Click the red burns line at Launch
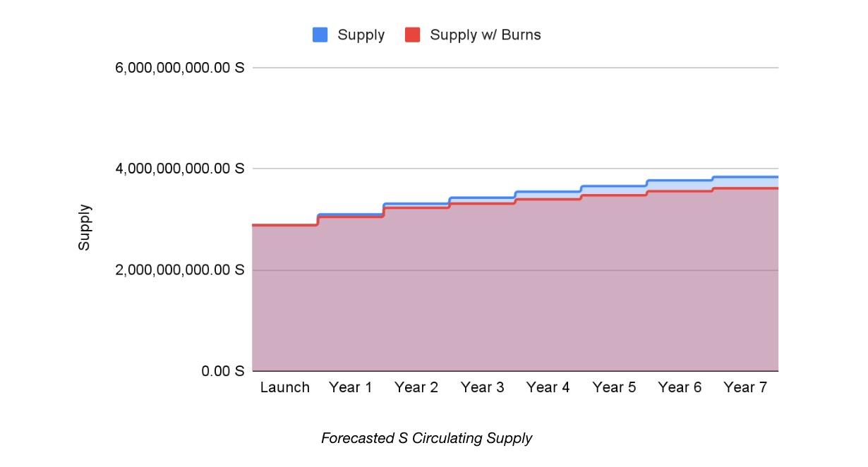Image resolution: width=868 pixels, height=467 pixels. coord(284,225)
